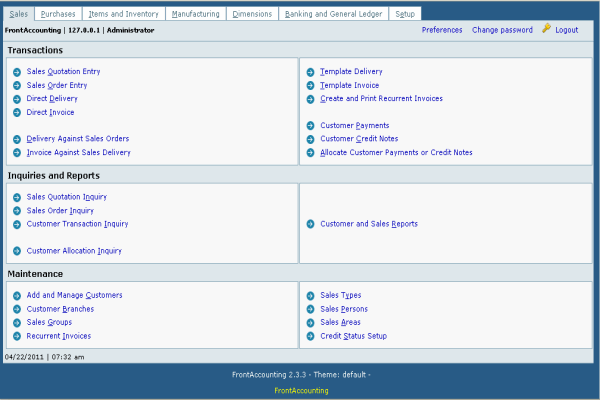Open Invoice Against Sales Delivery link
Viewport: 600px width, 400px height.
pos(78,153)
